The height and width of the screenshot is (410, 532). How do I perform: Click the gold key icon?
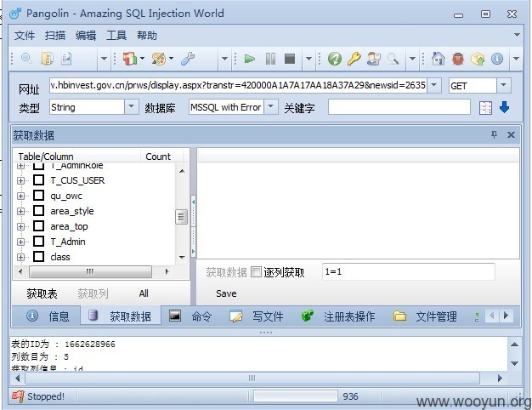tap(354, 59)
